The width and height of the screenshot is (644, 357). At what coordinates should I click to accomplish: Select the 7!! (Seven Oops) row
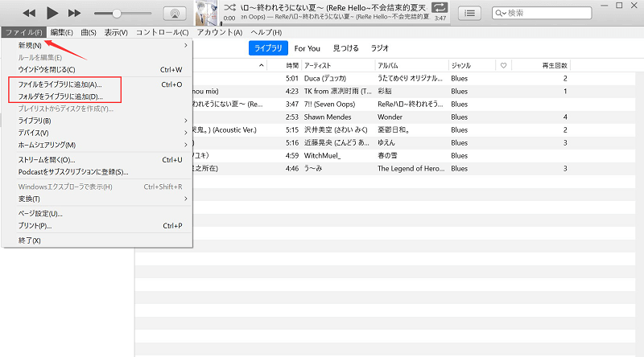pyautogui.click(x=414, y=105)
